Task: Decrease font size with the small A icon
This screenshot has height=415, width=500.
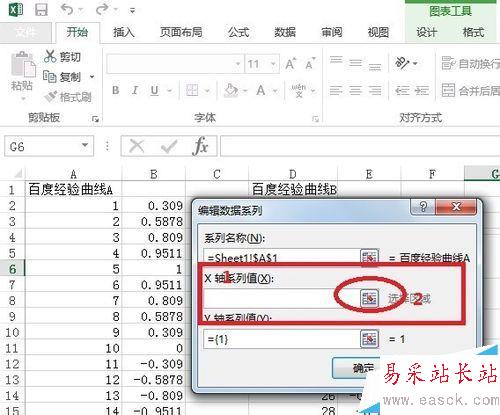Action: [x=310, y=64]
